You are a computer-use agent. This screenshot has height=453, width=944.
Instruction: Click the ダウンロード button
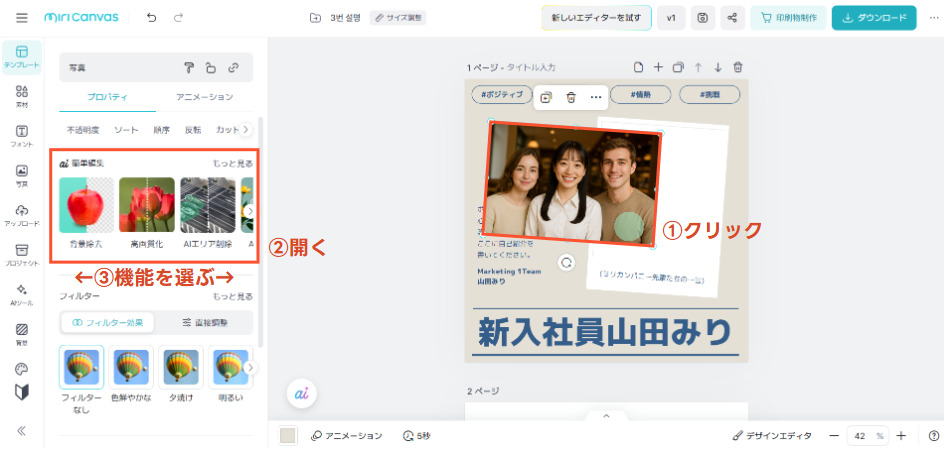874,18
